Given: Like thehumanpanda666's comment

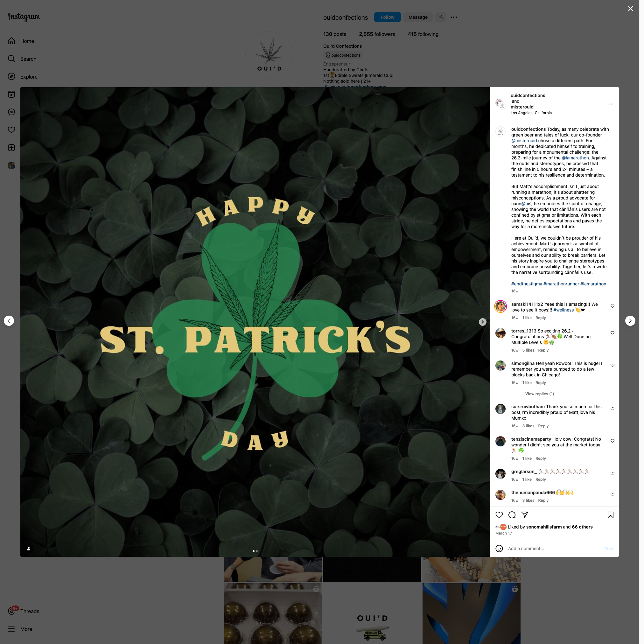Looking at the screenshot, I should (612, 494).
